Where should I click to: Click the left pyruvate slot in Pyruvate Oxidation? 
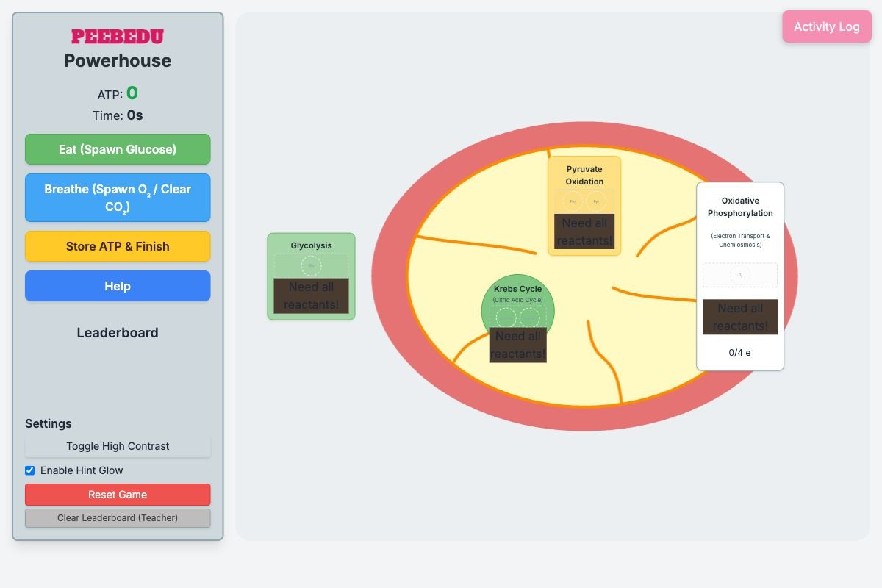[573, 201]
